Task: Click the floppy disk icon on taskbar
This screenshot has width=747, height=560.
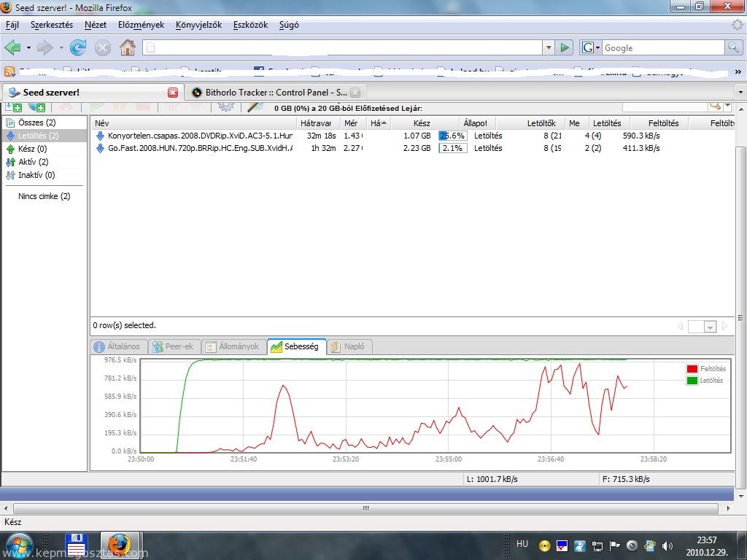Action: click(x=77, y=545)
